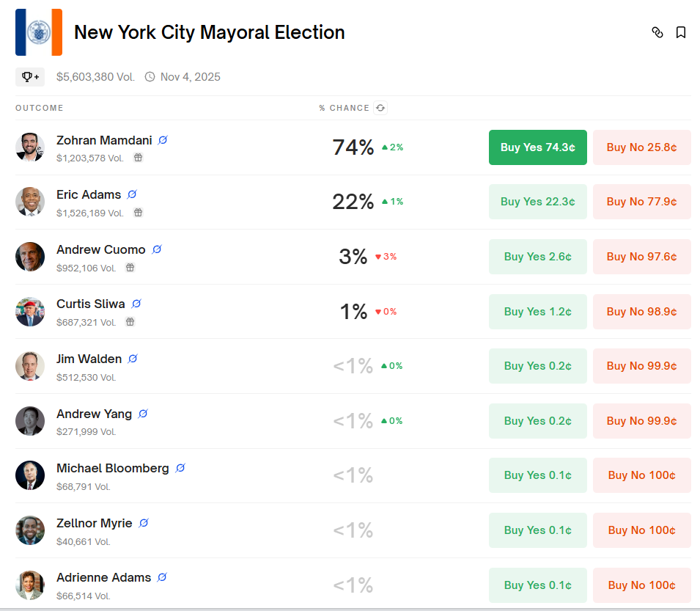This screenshot has width=700, height=611.
Task: Open gift icon under Eric Adams
Action: pyautogui.click(x=139, y=212)
